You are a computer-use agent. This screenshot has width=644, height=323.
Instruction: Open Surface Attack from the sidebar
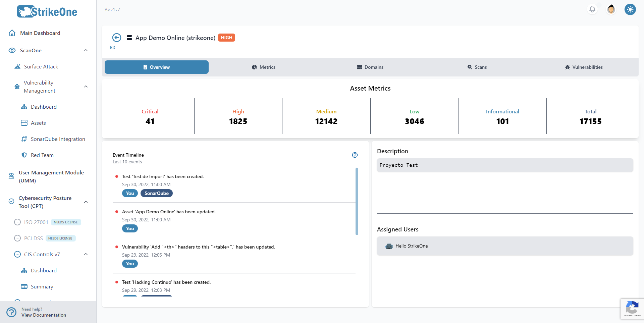click(41, 66)
